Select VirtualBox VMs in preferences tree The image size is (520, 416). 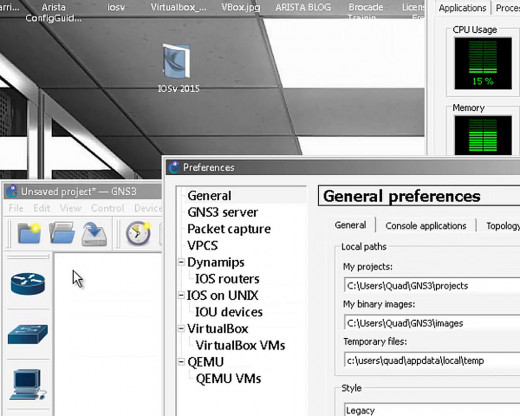coord(240,346)
